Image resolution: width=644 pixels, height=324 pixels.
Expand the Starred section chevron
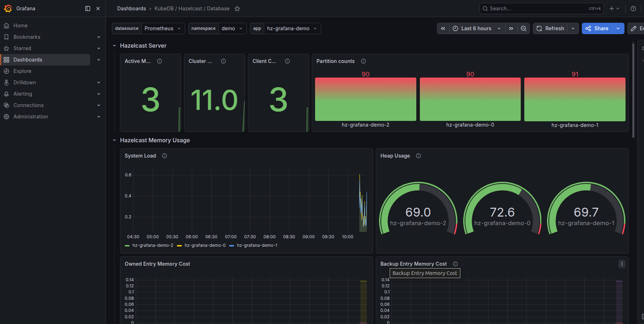(99, 48)
